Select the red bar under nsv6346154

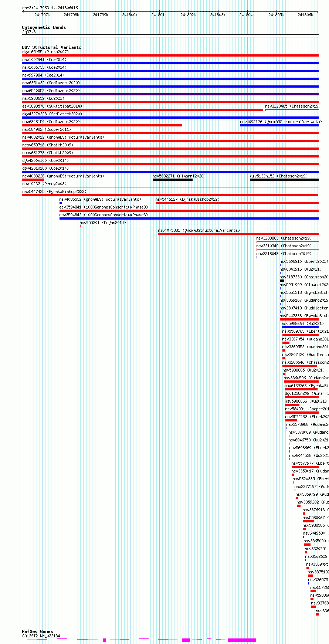pyautogui.click(x=102, y=125)
